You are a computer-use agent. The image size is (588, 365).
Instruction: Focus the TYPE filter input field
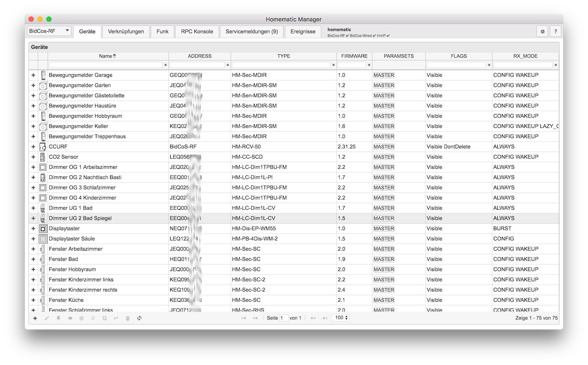pyautogui.click(x=281, y=65)
